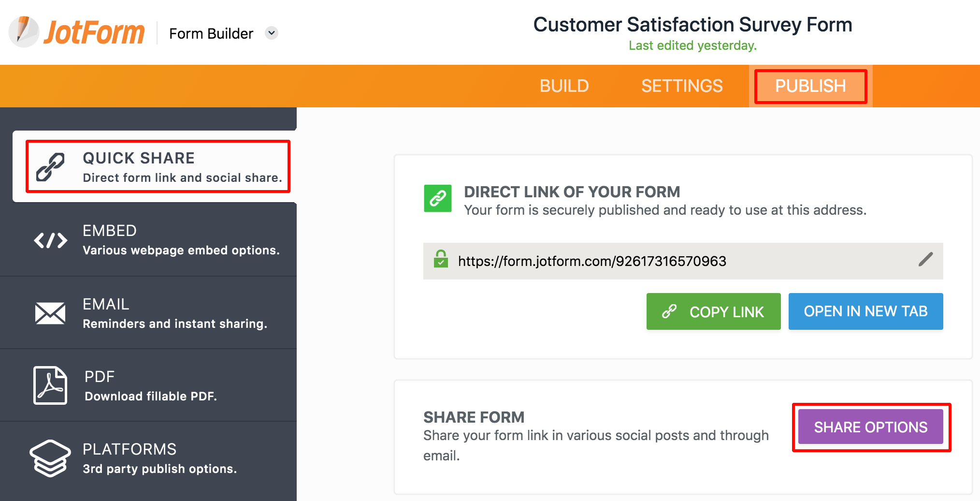Viewport: 980px width, 501px height.
Task: Click the green secure padlock icon
Action: pyautogui.click(x=441, y=259)
